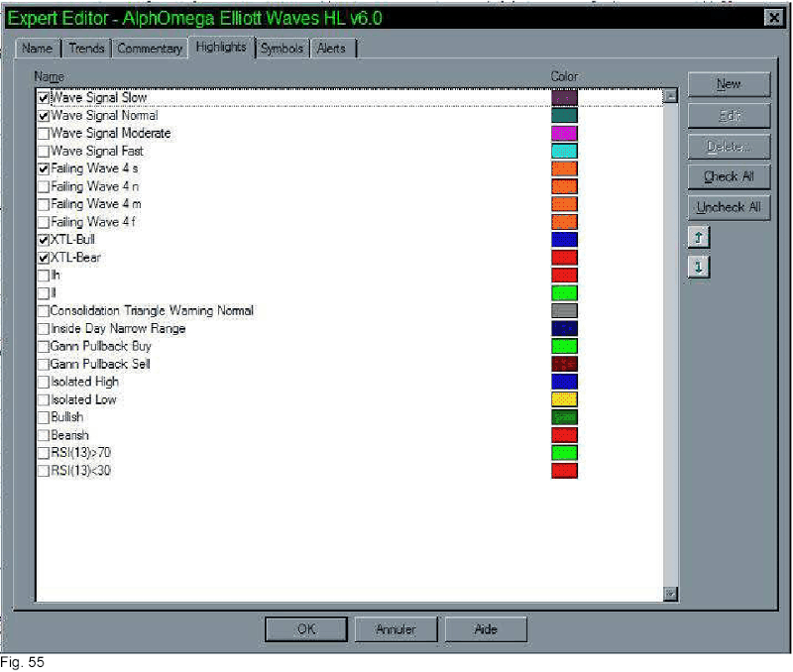Click the New button
Screen dimensions: 793x672
729,84
